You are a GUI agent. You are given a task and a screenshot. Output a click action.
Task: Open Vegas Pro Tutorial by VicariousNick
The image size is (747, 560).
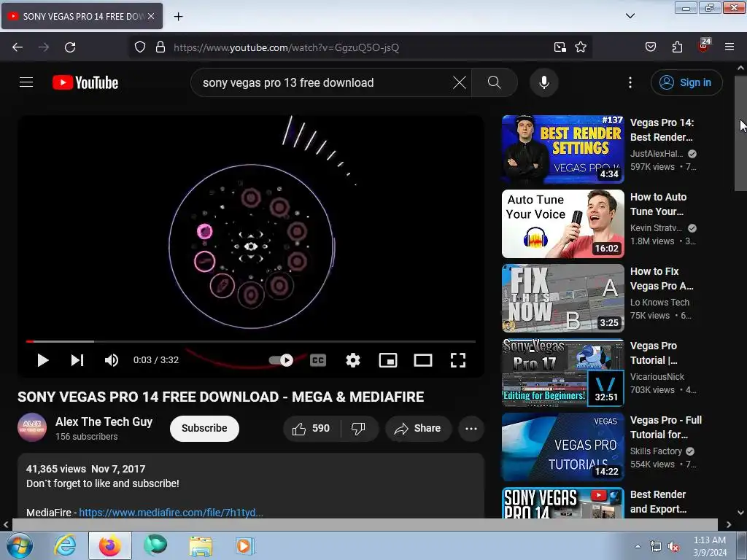point(654,353)
